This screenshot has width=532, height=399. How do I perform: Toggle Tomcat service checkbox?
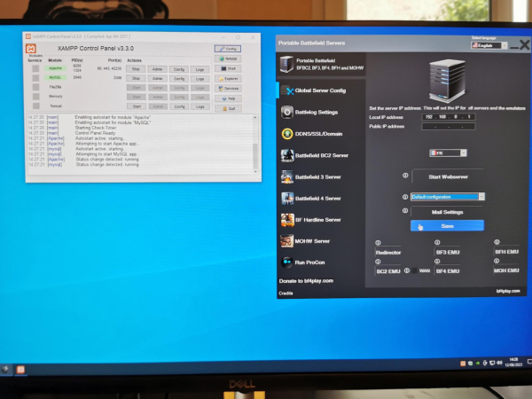(35, 106)
